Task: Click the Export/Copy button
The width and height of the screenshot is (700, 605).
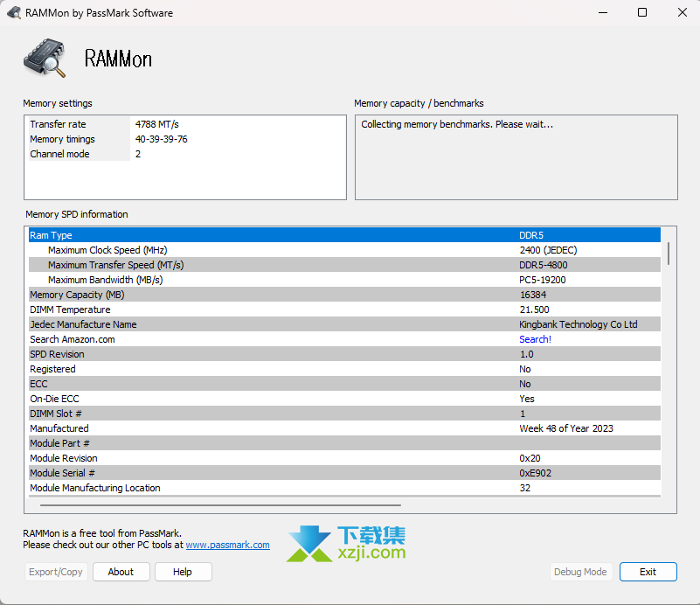Action: coord(56,572)
